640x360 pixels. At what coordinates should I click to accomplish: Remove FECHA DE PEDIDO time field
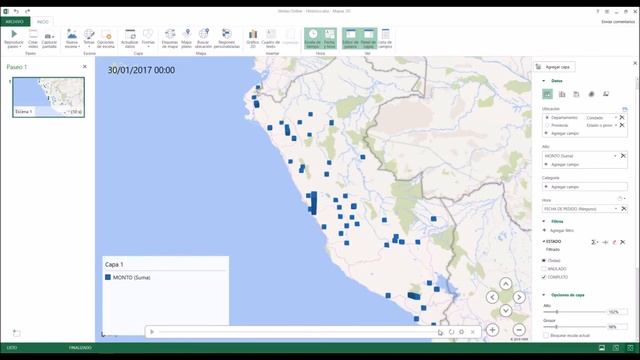(624, 209)
